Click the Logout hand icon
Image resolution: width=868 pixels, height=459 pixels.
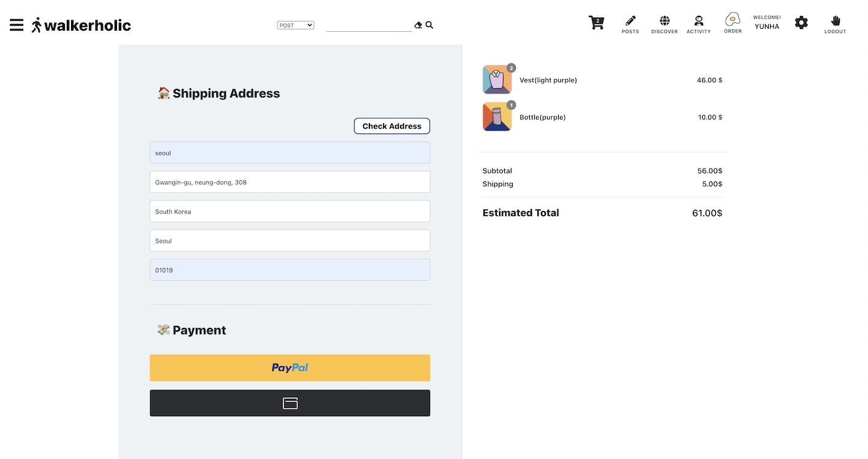835,25
